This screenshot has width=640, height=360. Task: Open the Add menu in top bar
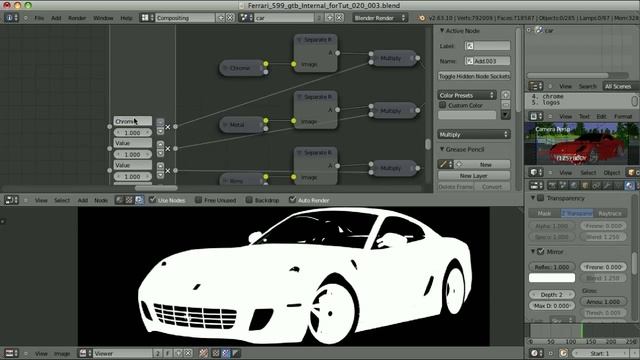click(x=56, y=18)
